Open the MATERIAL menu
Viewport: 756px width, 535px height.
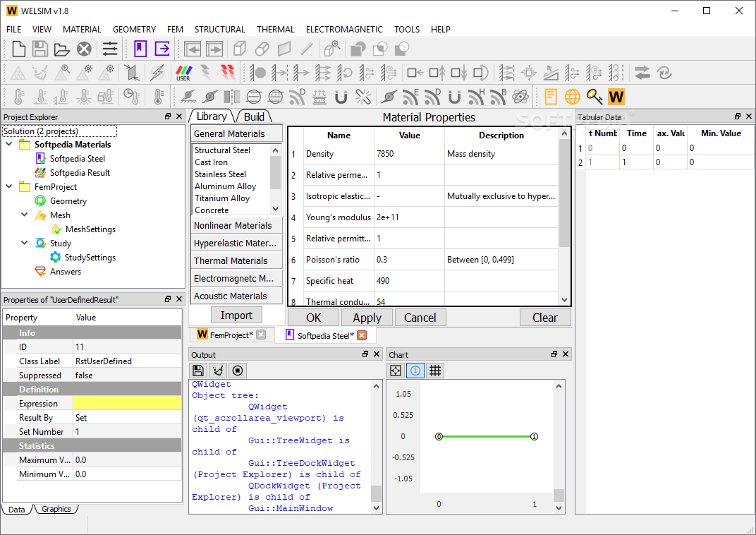(x=82, y=30)
